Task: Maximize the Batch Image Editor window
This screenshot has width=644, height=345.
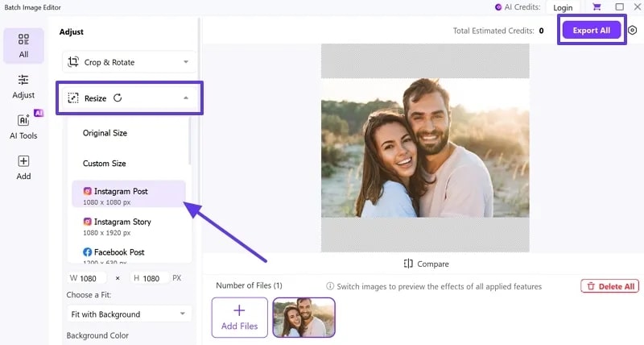Action: point(619,7)
